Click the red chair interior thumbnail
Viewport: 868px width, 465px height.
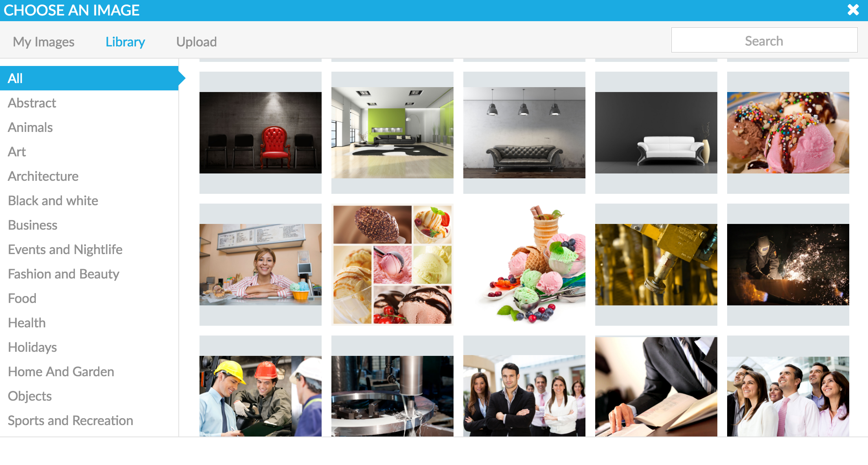tap(261, 130)
